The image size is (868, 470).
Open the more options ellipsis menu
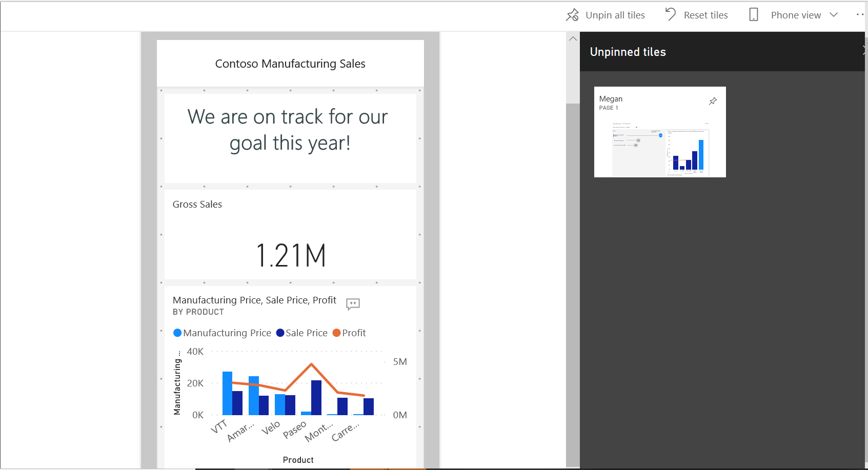[861, 14]
